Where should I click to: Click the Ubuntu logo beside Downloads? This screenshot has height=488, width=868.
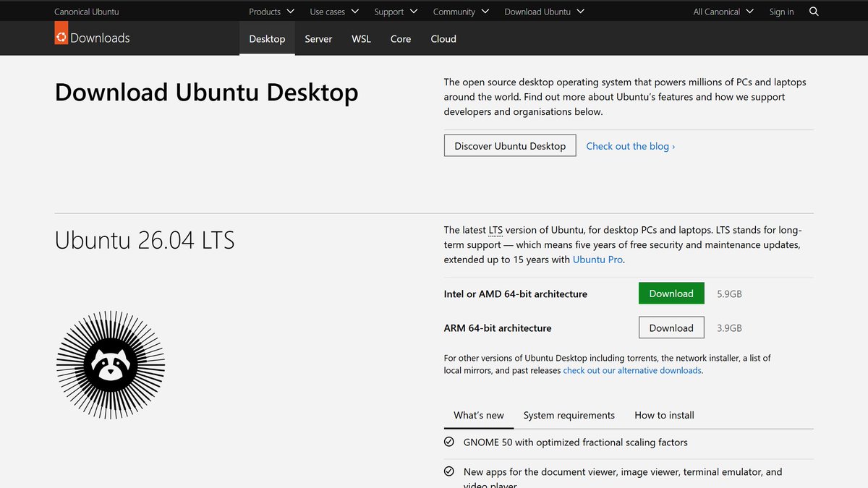(x=61, y=33)
